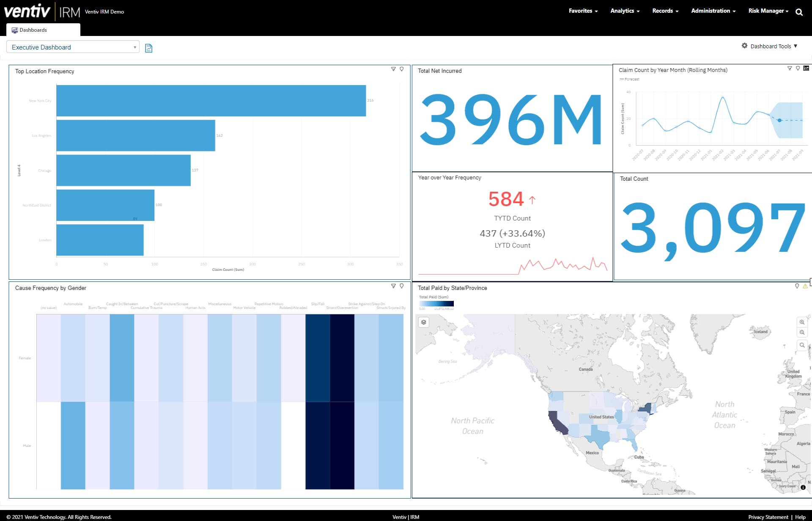The height and width of the screenshot is (521, 812).
Task: Click lightbulb insights icon on Cause Frequency widget
Action: pos(402,286)
